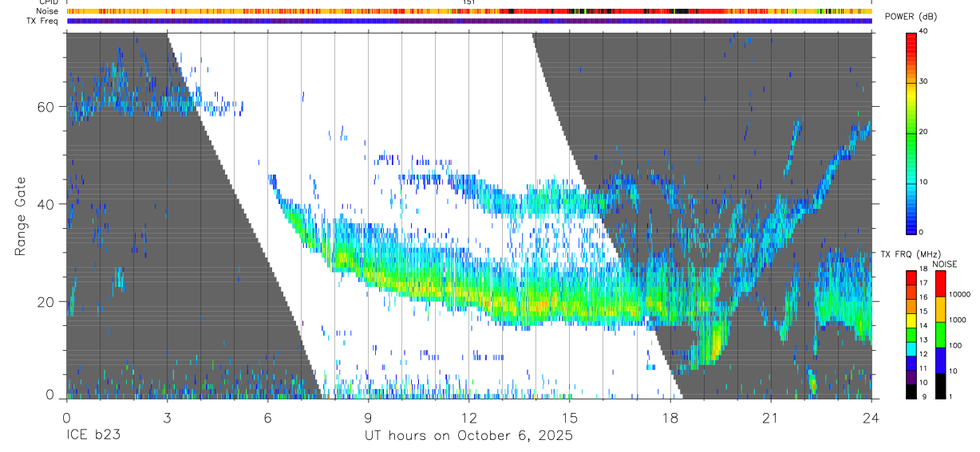Click x-axis tick label '18'
This screenshot has height=452, width=980.
(x=670, y=417)
